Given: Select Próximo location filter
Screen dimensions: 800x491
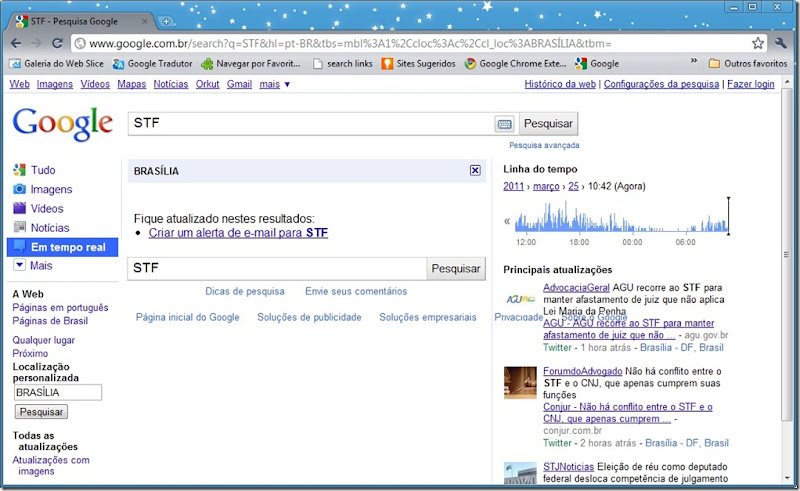Looking at the screenshot, I should pos(30,354).
